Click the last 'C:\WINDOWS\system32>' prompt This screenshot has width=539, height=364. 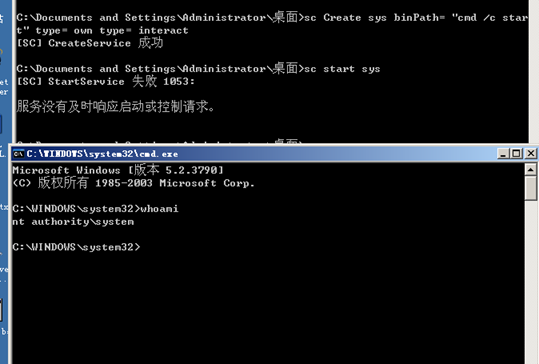tap(76, 247)
